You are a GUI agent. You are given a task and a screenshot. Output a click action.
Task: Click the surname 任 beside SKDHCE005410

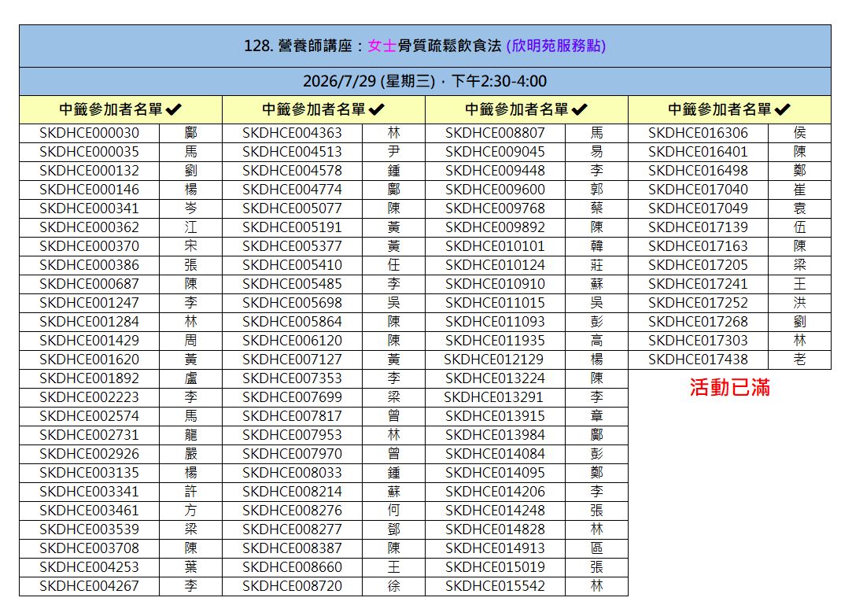[394, 265]
